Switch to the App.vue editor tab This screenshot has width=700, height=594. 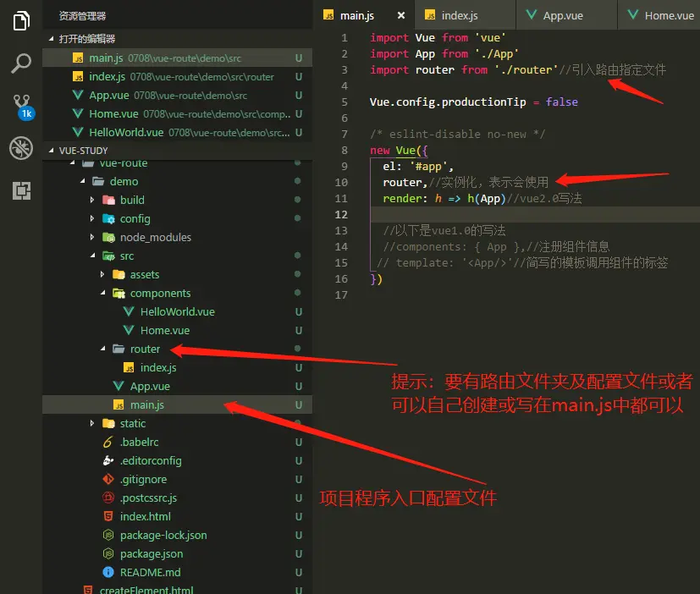(566, 15)
